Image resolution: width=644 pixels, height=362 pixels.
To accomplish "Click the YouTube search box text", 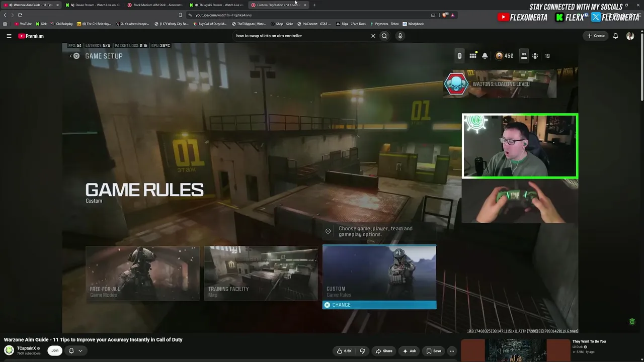I will tap(269, 36).
